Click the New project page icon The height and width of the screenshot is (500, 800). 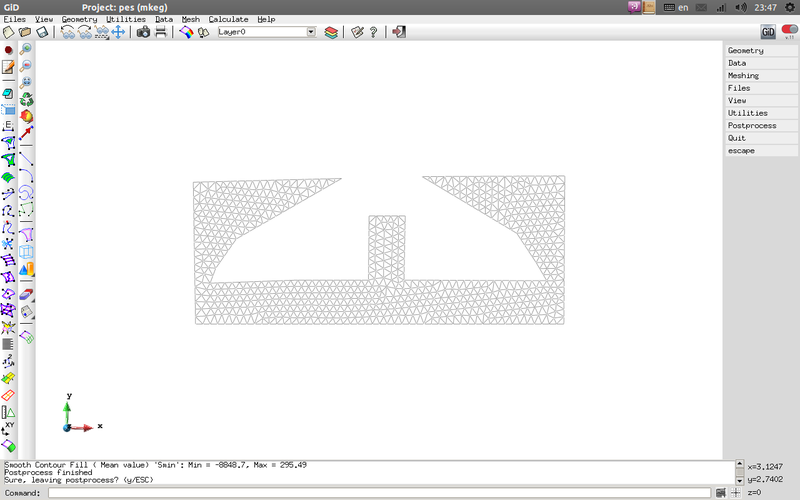pyautogui.click(x=9, y=32)
